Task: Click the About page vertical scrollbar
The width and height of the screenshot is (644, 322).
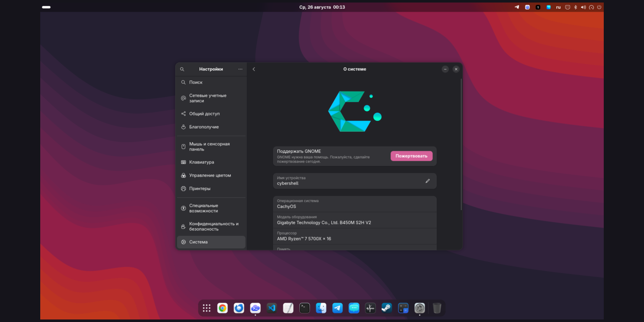Action: 461,144
